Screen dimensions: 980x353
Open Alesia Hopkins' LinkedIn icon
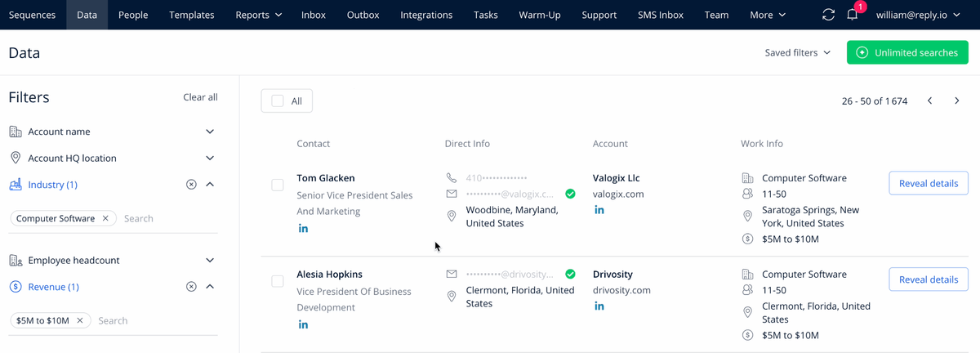click(x=303, y=324)
